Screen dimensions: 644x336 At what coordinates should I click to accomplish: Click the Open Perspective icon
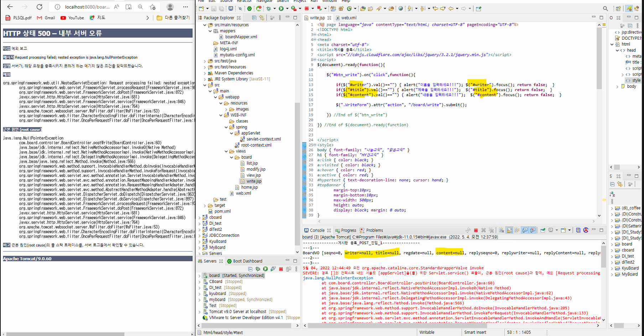[618, 9]
